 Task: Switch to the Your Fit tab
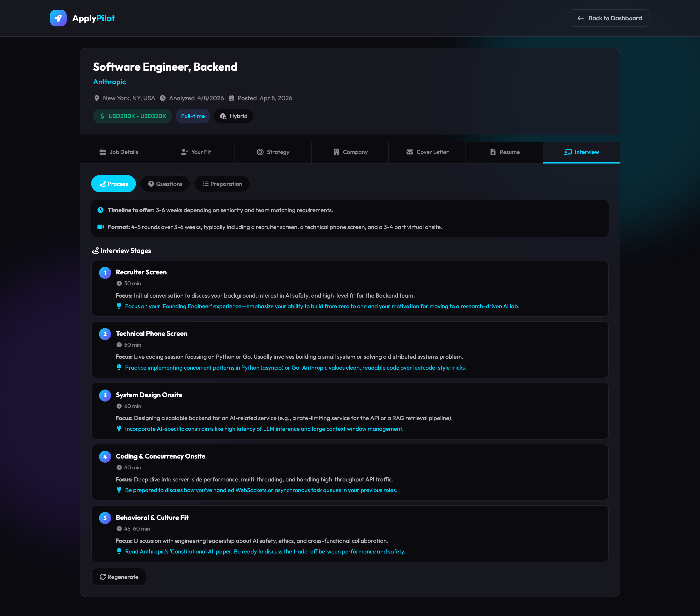pyautogui.click(x=196, y=152)
